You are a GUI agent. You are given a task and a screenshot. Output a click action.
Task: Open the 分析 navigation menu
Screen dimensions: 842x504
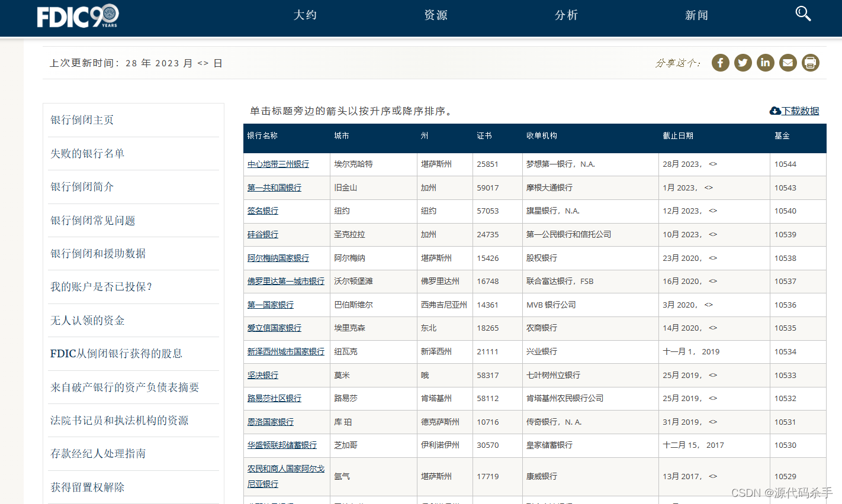click(x=566, y=15)
